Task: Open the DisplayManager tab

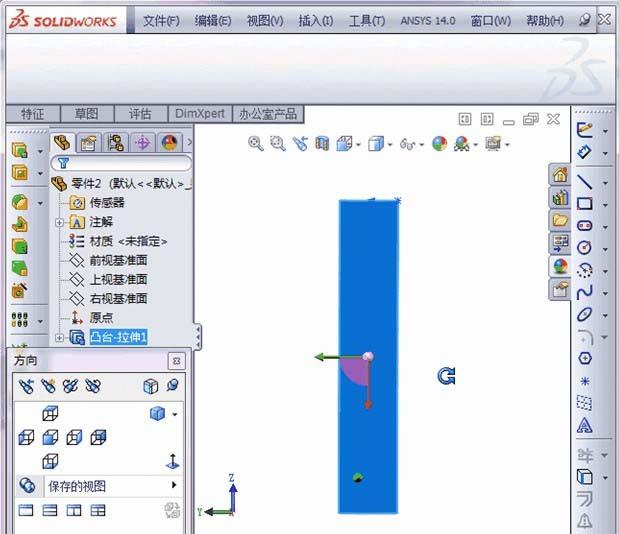Action: tap(169, 143)
